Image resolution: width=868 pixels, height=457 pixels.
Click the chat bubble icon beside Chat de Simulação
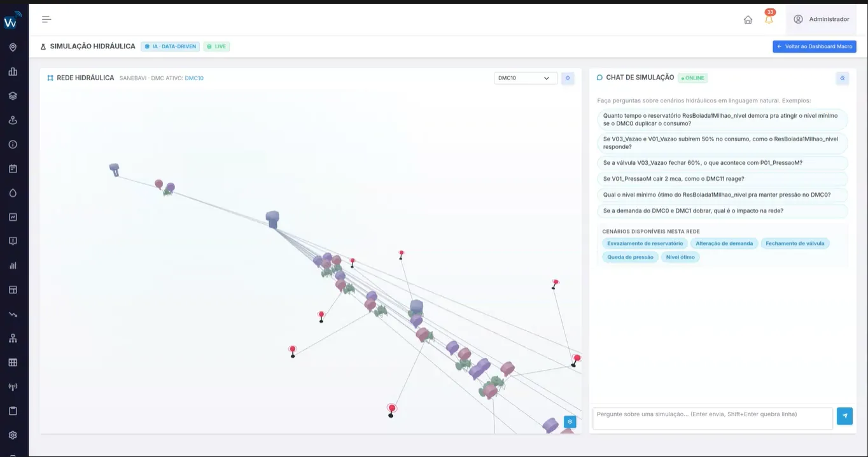tap(599, 78)
